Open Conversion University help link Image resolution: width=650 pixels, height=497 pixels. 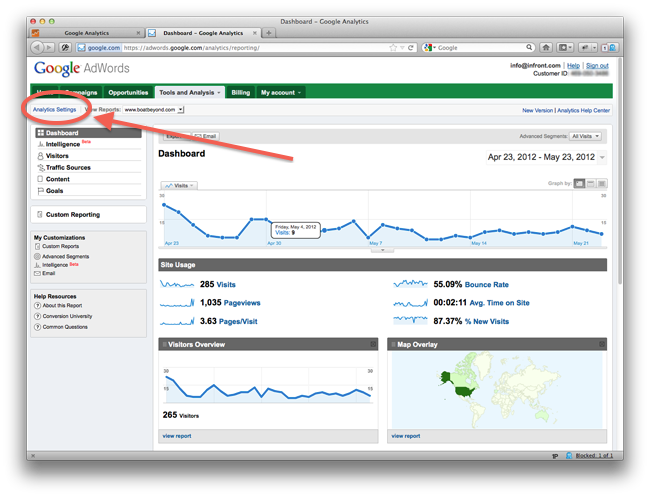(67, 316)
